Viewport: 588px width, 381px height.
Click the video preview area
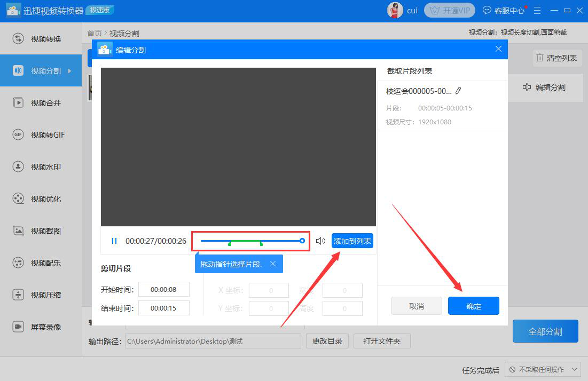(238, 147)
